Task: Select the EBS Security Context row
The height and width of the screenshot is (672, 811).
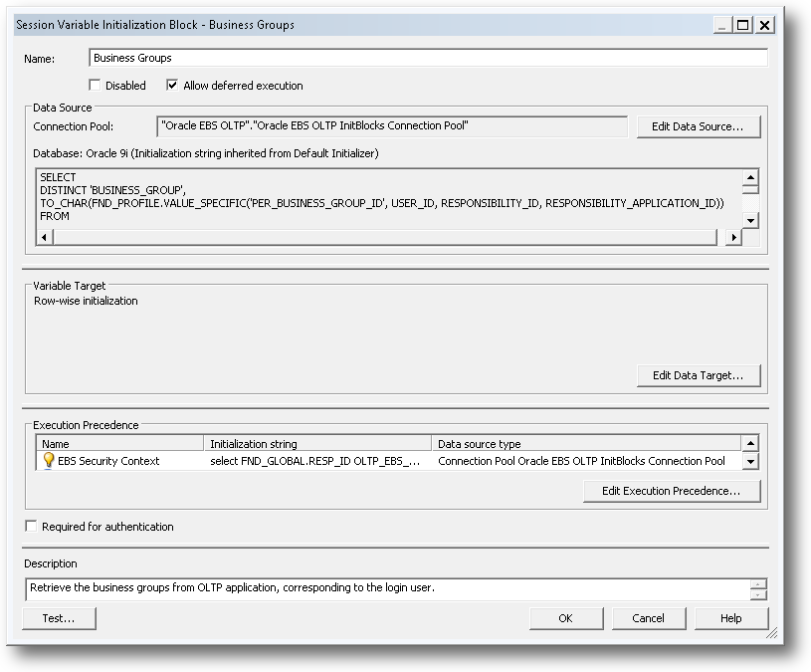Action: (x=389, y=461)
